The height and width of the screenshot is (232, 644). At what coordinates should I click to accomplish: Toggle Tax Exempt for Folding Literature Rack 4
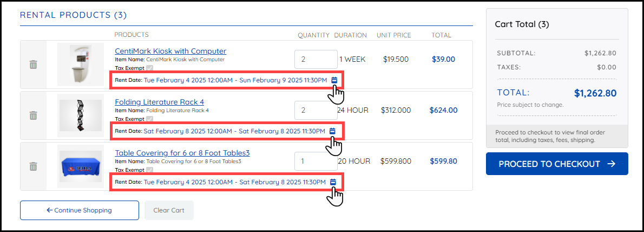point(150,119)
